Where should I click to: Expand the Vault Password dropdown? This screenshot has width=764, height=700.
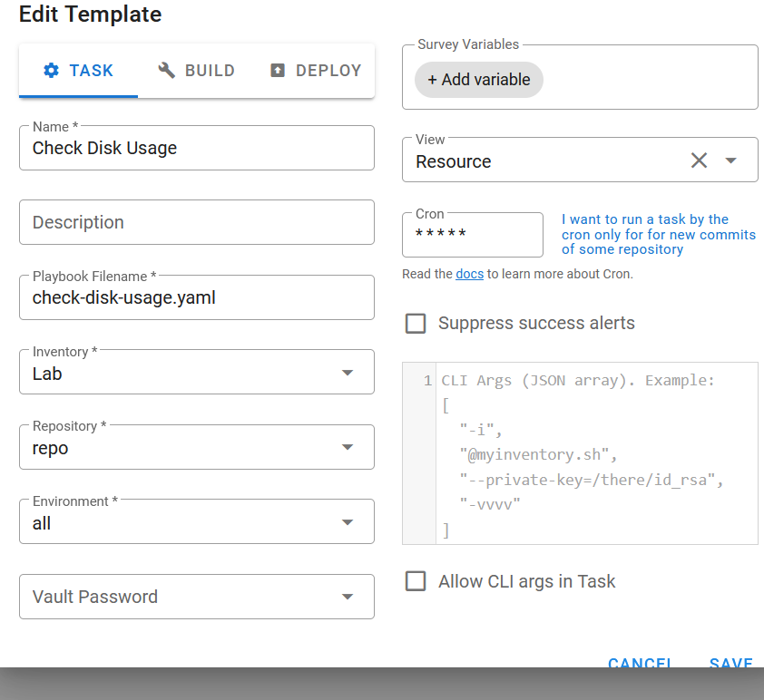tap(197, 597)
